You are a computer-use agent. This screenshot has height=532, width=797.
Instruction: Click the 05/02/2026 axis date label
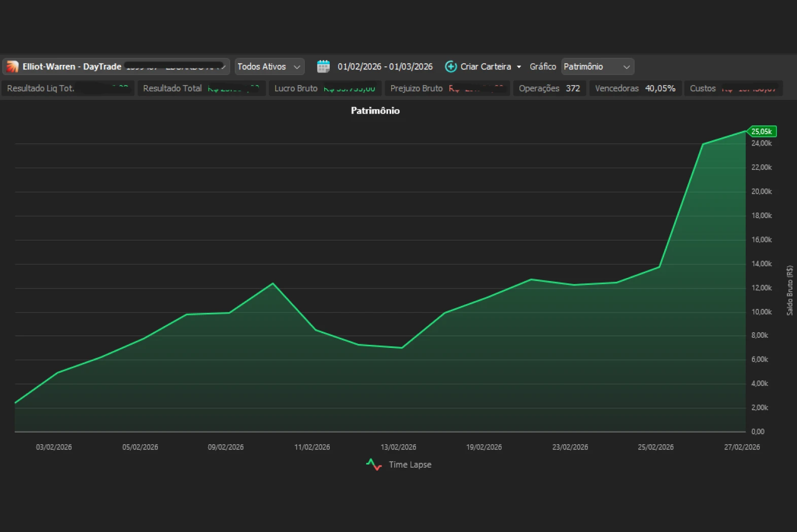140,447
